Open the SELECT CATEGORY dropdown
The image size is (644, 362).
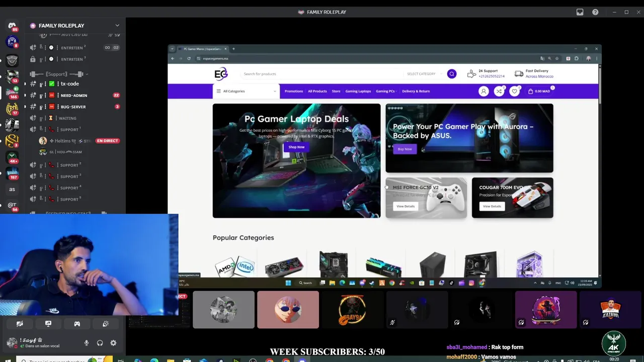tap(424, 74)
